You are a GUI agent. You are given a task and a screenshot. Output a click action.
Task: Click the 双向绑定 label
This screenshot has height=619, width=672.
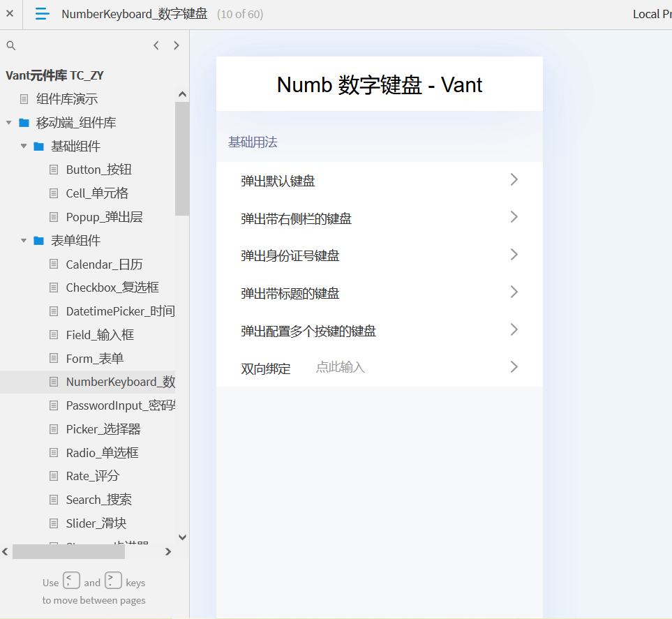[x=266, y=368]
